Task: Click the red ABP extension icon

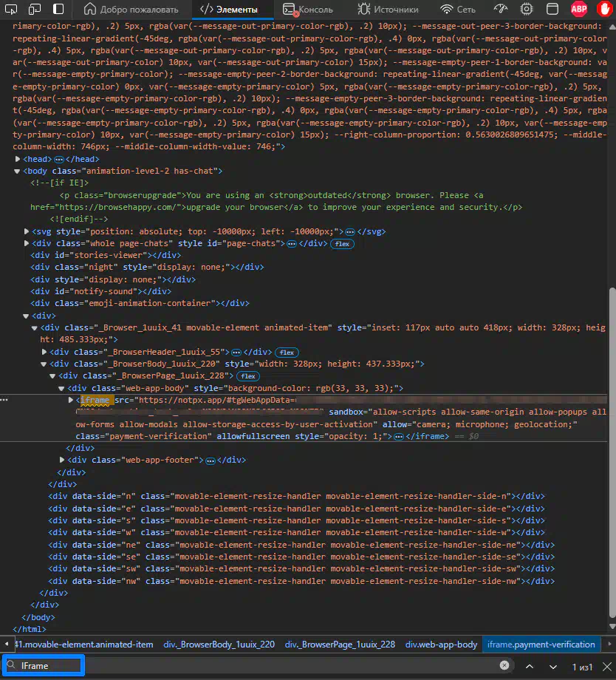Action: tap(579, 10)
